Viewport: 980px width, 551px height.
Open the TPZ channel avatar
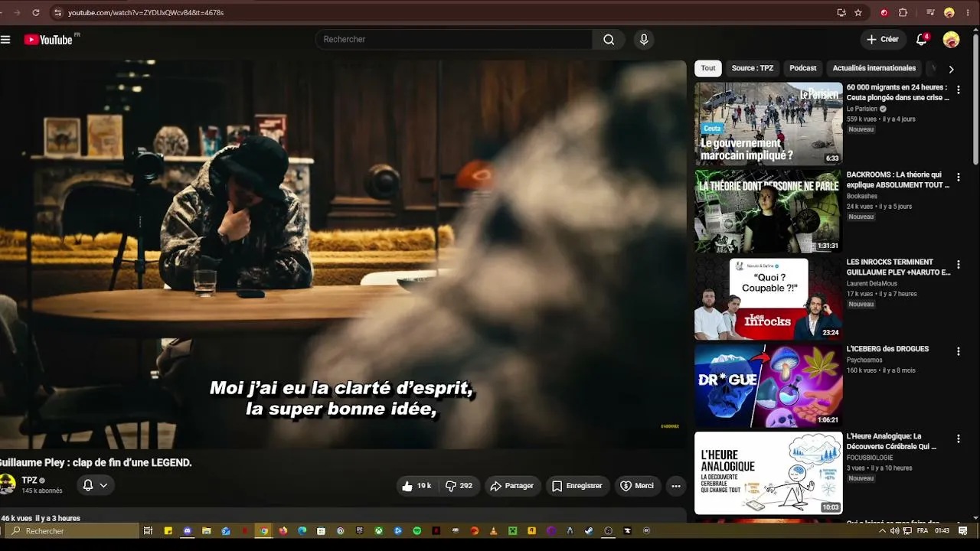coord(8,484)
